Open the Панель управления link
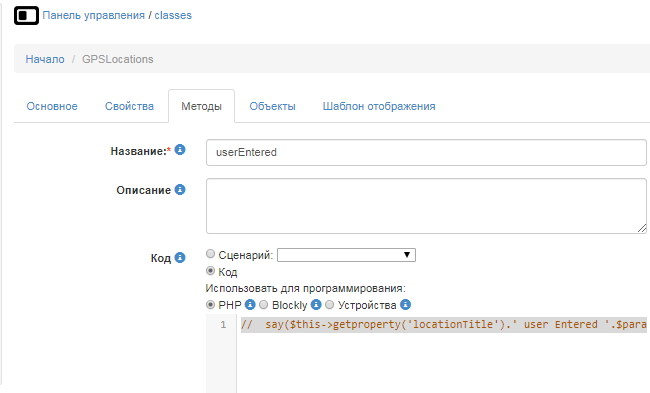The height and width of the screenshot is (393, 650). (x=93, y=15)
